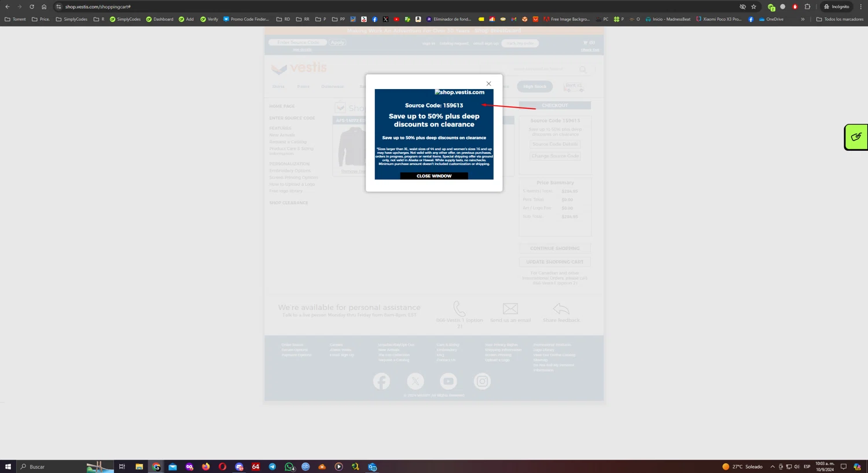Select the High Stock tab

[x=535, y=87]
